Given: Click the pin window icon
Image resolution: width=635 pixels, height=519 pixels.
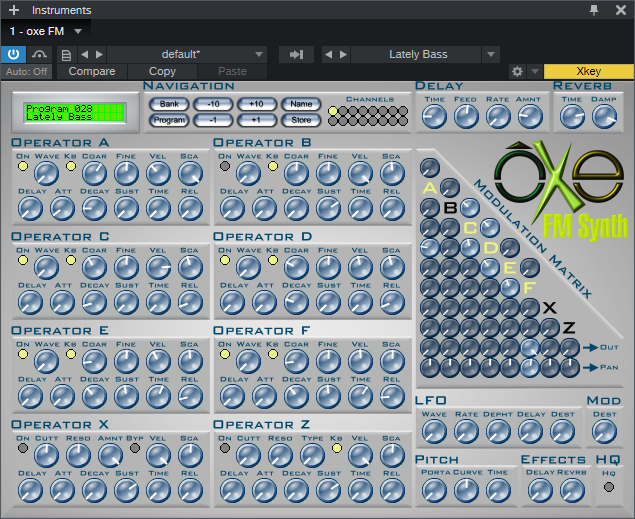Looking at the screenshot, I should (595, 10).
